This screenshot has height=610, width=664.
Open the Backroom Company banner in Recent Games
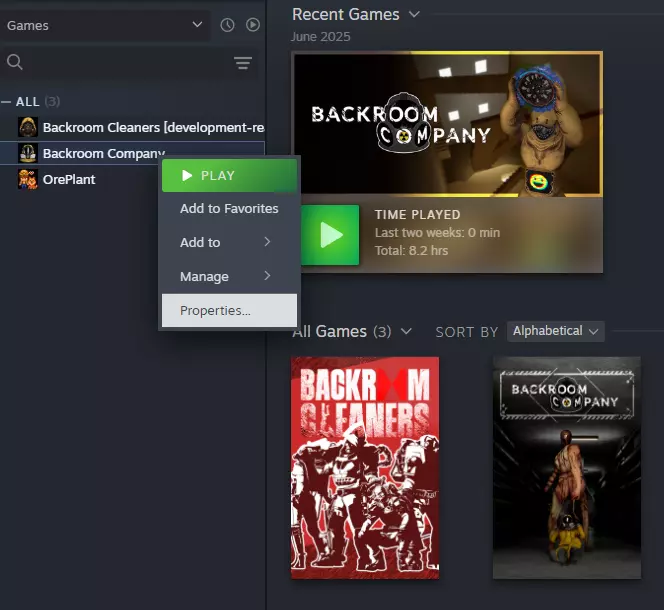[447, 124]
